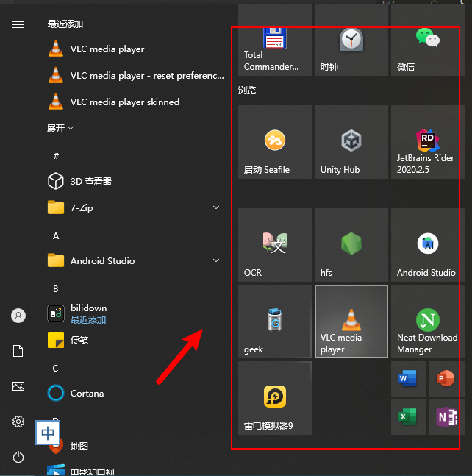Open the Excel small tile

409,417
